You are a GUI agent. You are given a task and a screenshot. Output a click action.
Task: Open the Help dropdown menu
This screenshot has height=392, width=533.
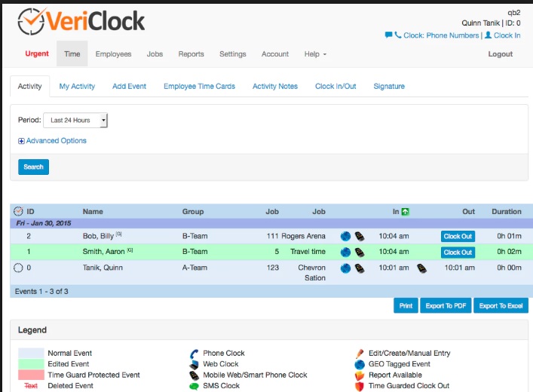(315, 54)
